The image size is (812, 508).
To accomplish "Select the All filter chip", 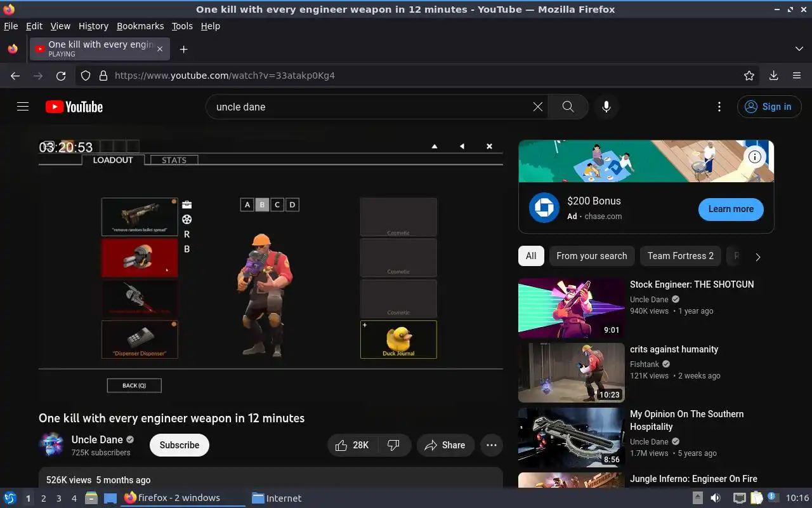I will (531, 256).
